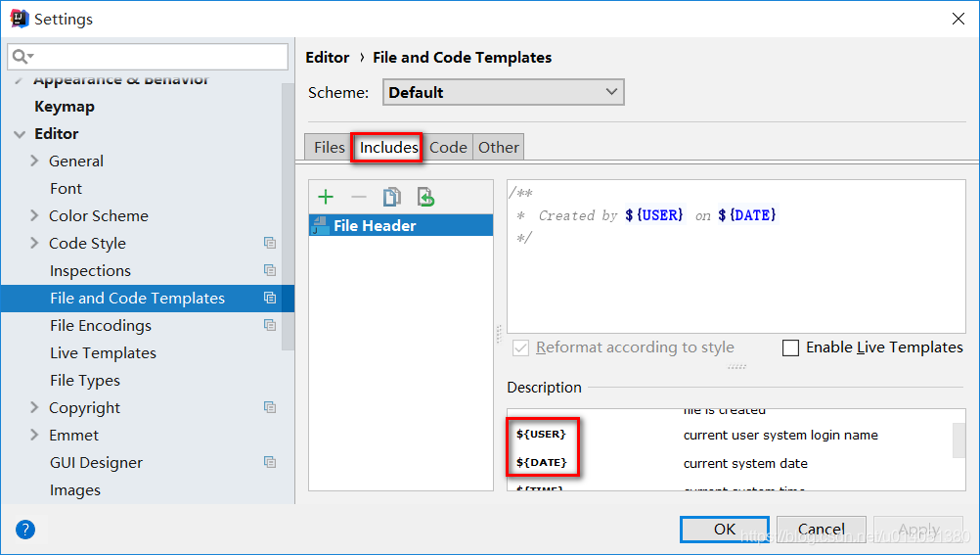Click 'current user system login name' text
Viewport: 980px width, 555px height.
click(x=780, y=435)
